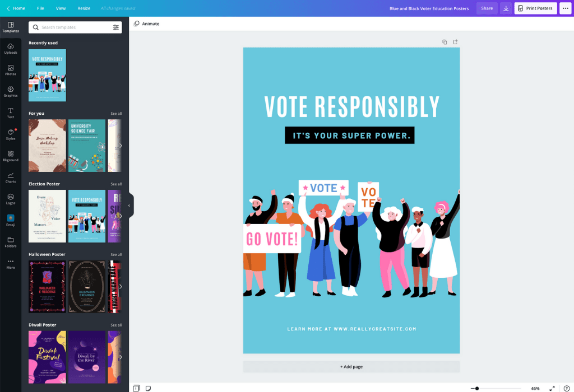Open the Resize menu
This screenshot has height=392, width=574.
click(x=84, y=8)
